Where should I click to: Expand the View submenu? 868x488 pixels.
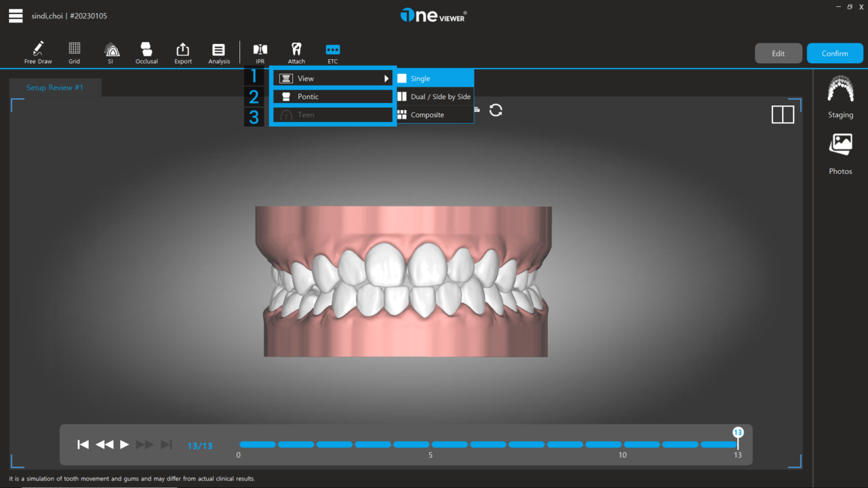[332, 78]
